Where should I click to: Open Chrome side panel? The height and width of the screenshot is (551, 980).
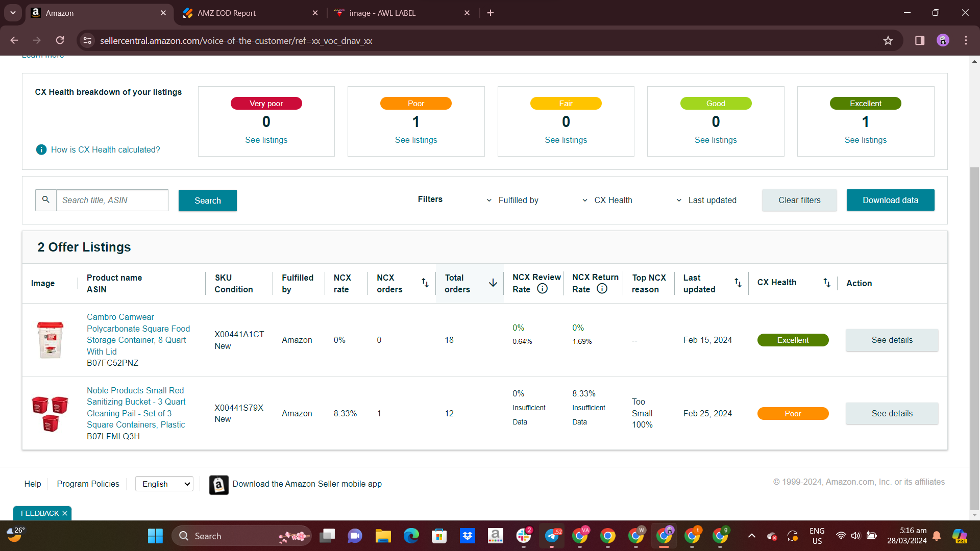coord(920,40)
